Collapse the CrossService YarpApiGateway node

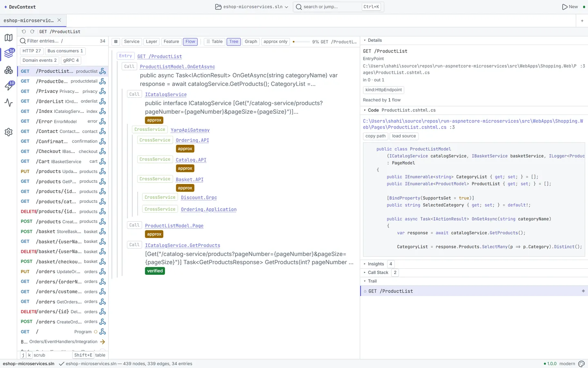click(150, 130)
